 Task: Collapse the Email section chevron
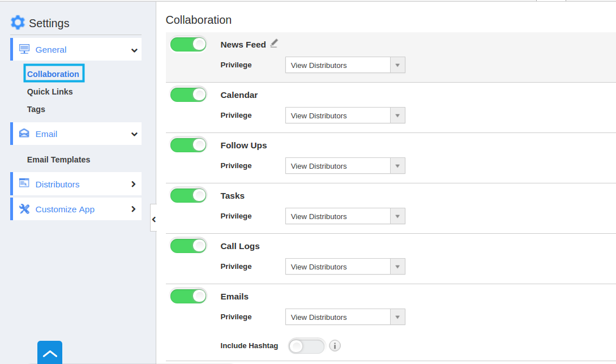point(134,134)
